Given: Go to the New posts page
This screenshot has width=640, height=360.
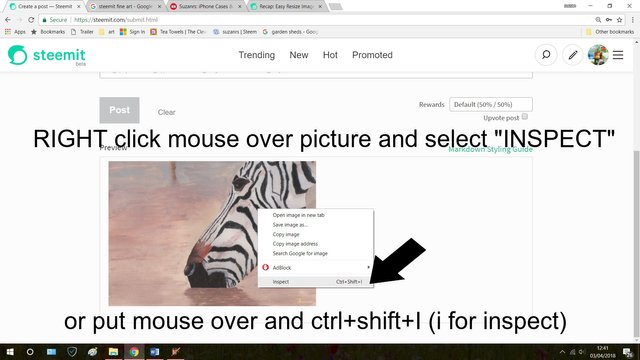Looking at the screenshot, I should tap(299, 55).
